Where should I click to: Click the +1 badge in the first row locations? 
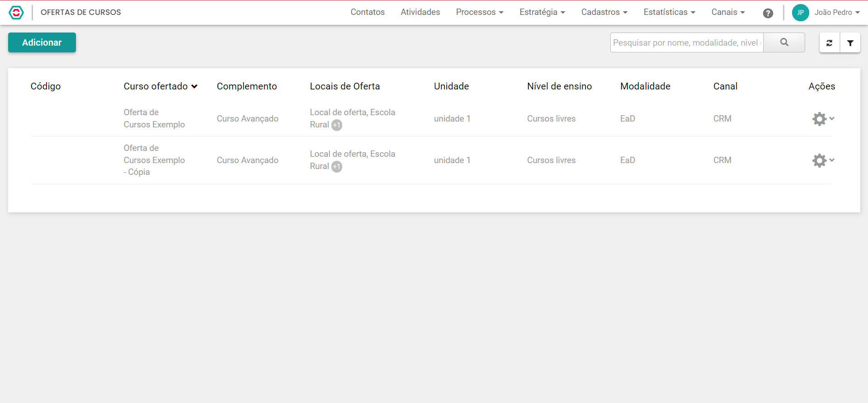point(337,125)
